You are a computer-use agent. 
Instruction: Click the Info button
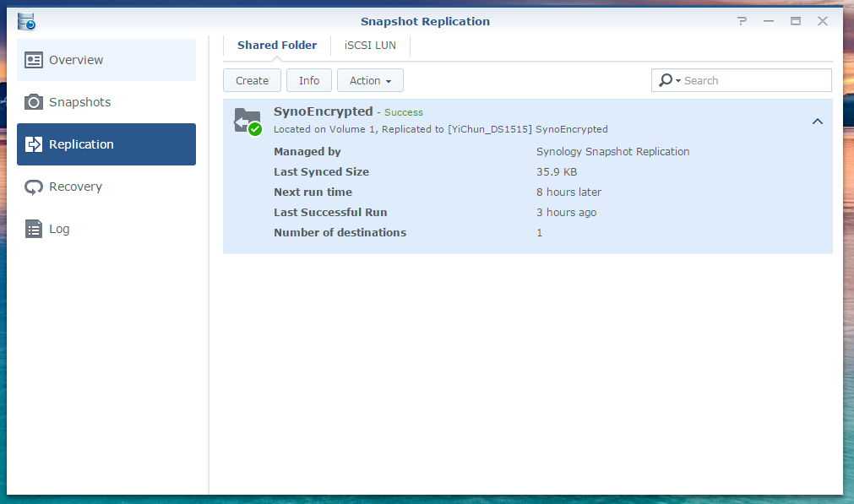coord(309,80)
